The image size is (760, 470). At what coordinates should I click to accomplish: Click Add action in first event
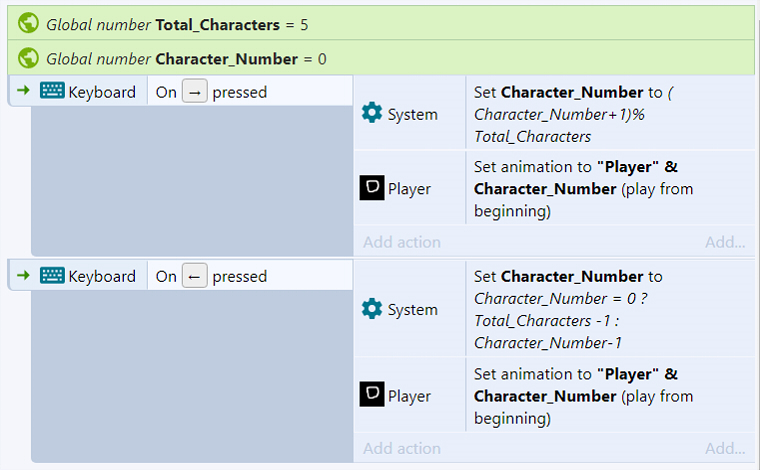tap(402, 242)
